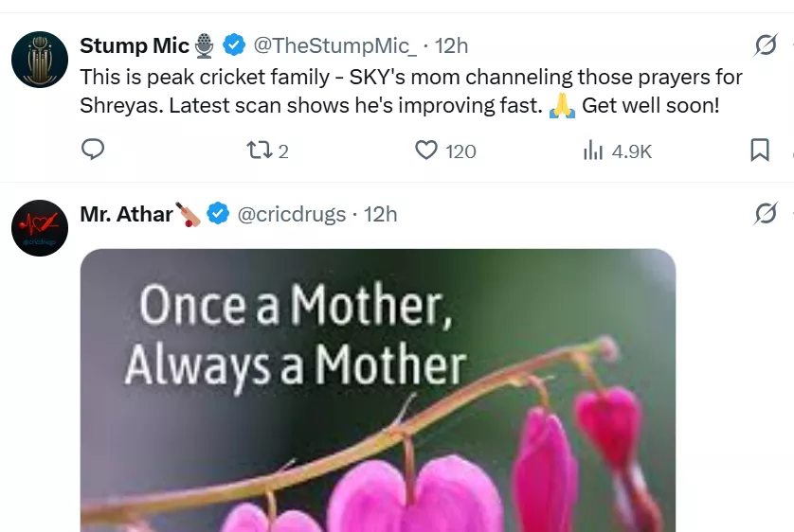Open Stump Mic tweet via 12h timestamp
The height and width of the screenshot is (532, 794).
[x=452, y=45]
